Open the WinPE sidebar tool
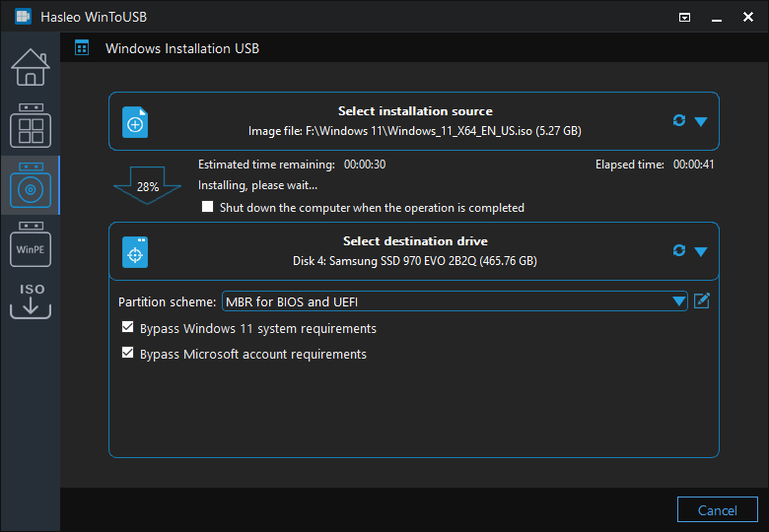Screen dimensions: 769x532 pos(31,244)
